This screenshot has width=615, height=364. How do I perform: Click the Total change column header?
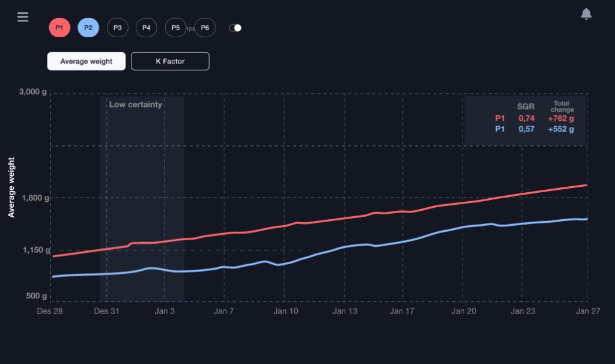point(562,106)
